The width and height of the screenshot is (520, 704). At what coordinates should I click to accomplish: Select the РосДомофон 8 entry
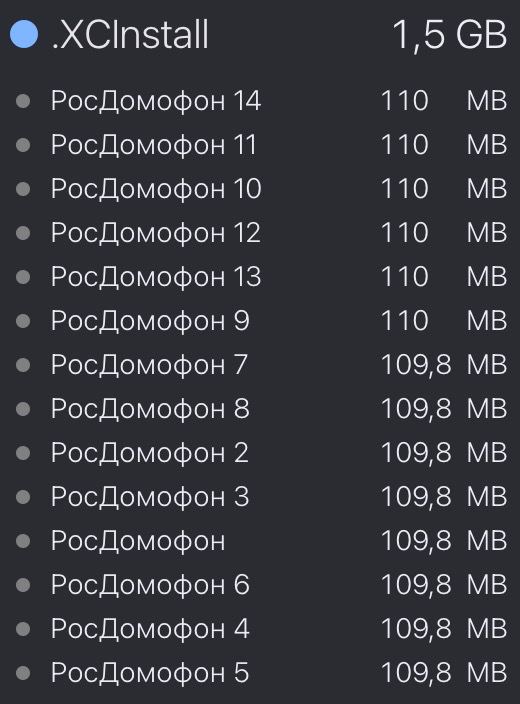click(260, 409)
